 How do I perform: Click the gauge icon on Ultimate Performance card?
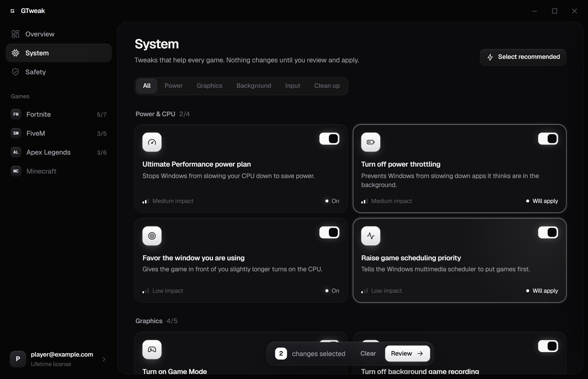pyautogui.click(x=152, y=142)
